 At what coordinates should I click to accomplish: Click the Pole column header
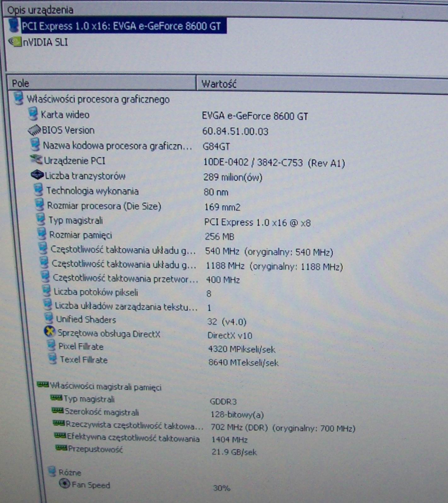pos(101,83)
